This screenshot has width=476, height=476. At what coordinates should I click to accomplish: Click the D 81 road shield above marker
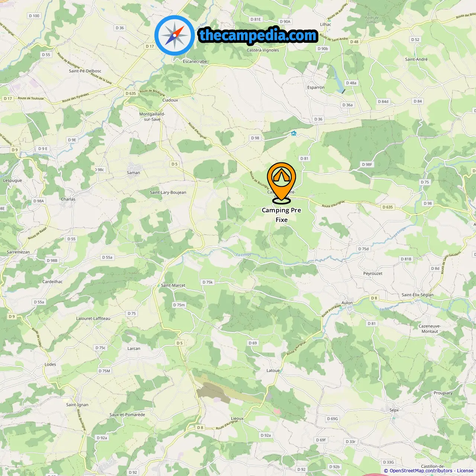tap(304, 158)
